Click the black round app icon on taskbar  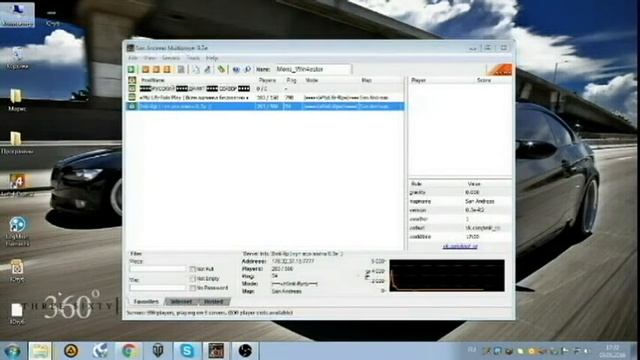click(x=245, y=351)
